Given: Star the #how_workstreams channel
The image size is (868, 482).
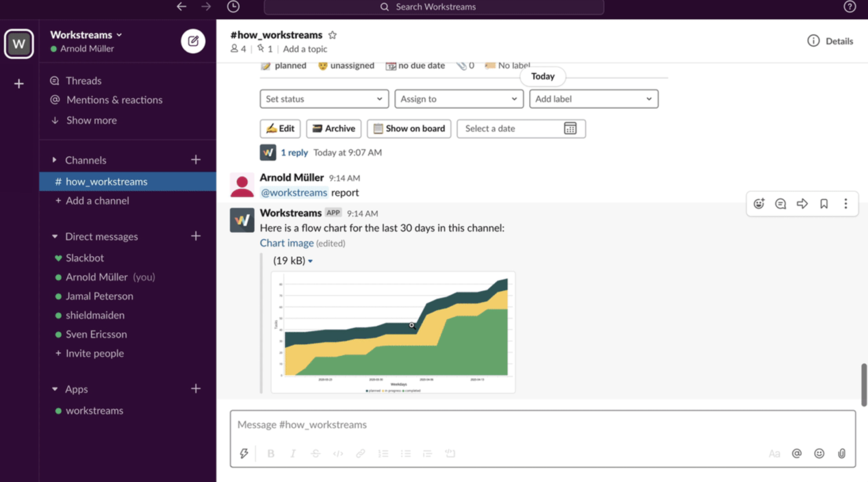Looking at the screenshot, I should [x=333, y=35].
